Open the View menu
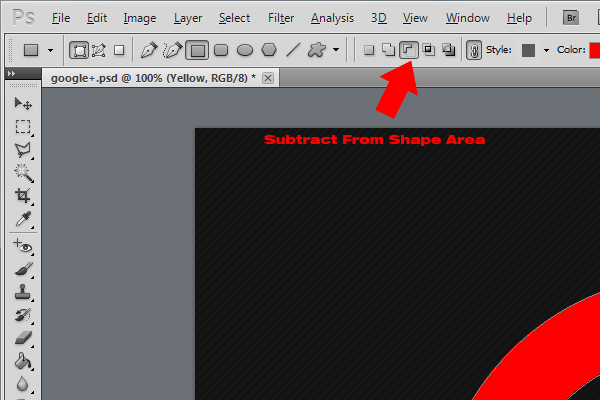The image size is (600, 400). click(x=415, y=18)
